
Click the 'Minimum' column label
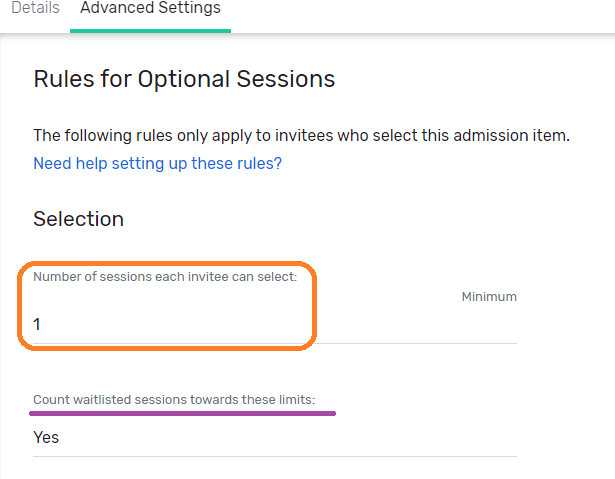(489, 297)
